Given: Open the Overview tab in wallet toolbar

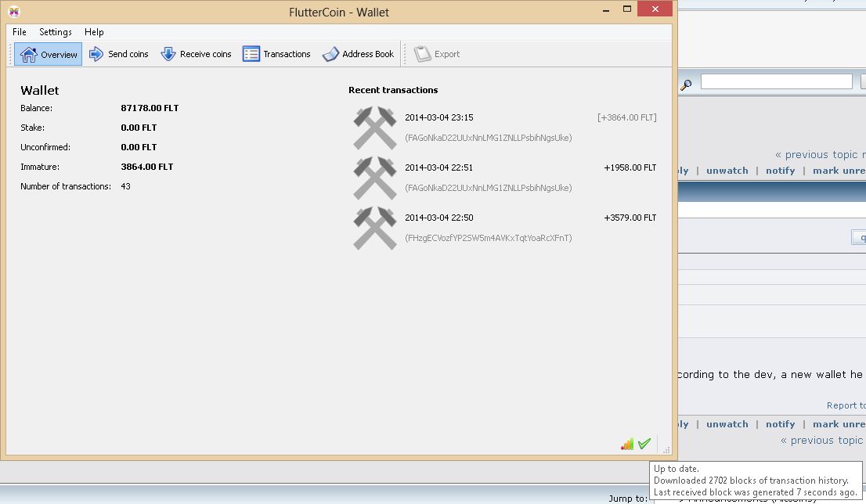Looking at the screenshot, I should click(x=48, y=54).
